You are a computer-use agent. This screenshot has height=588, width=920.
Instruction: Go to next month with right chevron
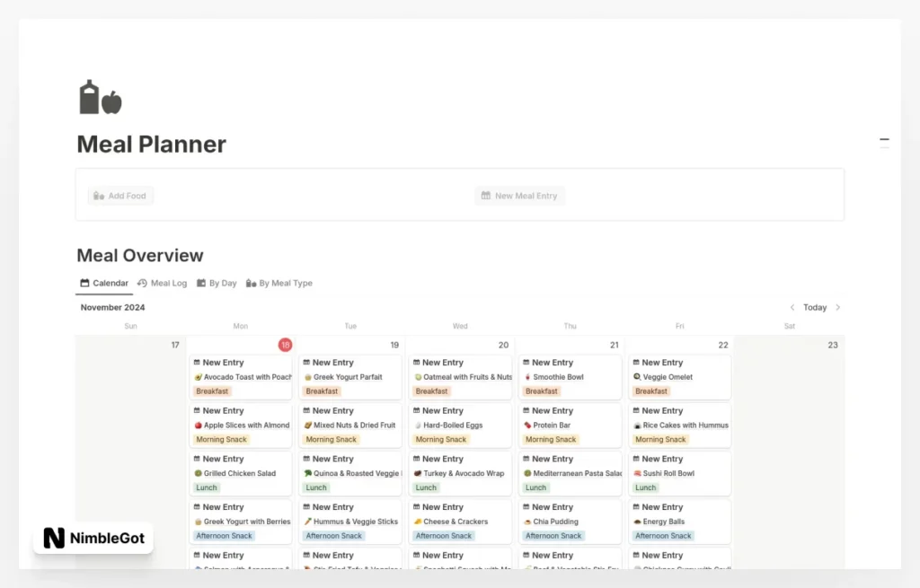pyautogui.click(x=838, y=307)
